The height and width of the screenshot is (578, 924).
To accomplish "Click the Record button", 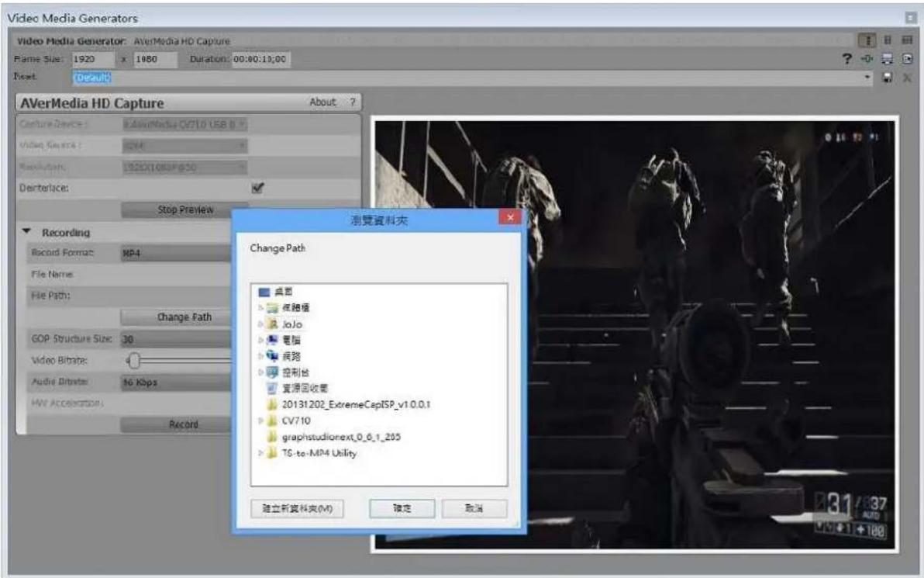I will tap(176, 424).
